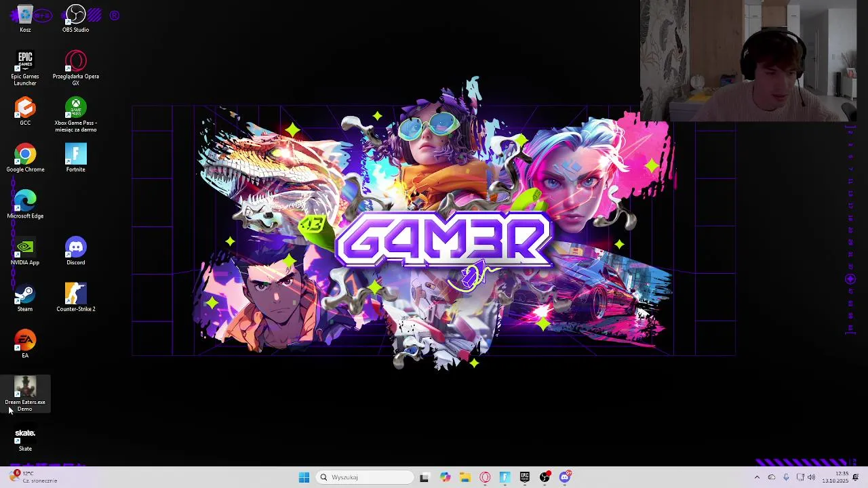
Task: Select Counter-Strike 2 desktop shortcut
Action: pyautogui.click(x=75, y=298)
